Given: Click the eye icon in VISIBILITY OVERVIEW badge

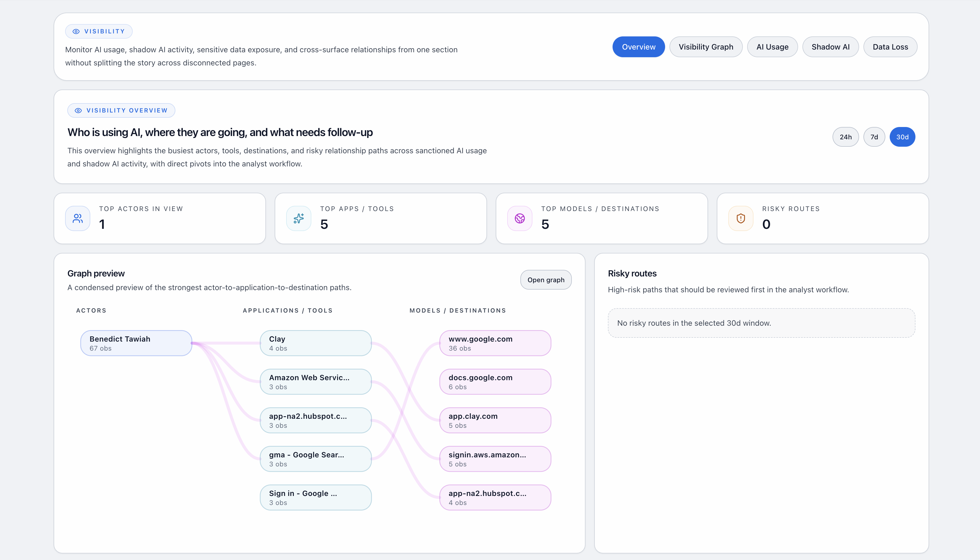Looking at the screenshot, I should [x=78, y=110].
